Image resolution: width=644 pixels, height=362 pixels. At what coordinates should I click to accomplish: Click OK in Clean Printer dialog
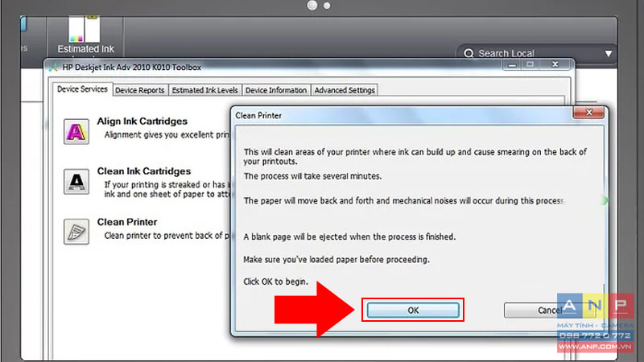coord(413,311)
